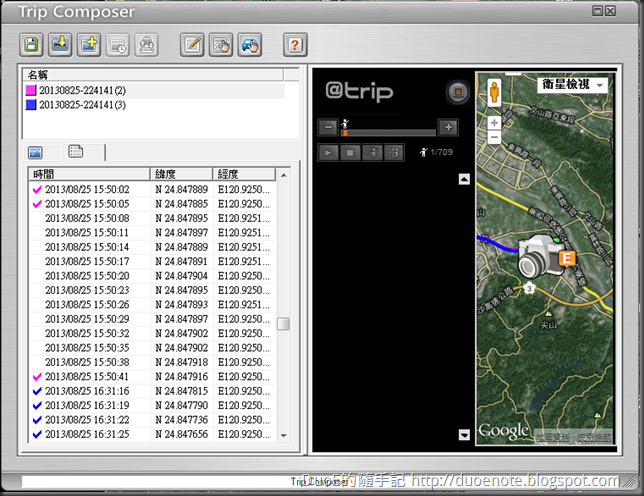Toggle the blue checkmark on the 16:31:16 row

pyautogui.click(x=37, y=391)
